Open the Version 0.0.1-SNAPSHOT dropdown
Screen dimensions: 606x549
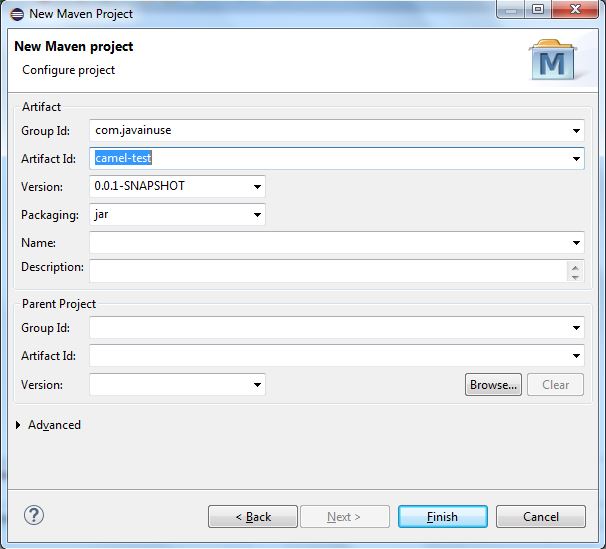(x=258, y=187)
